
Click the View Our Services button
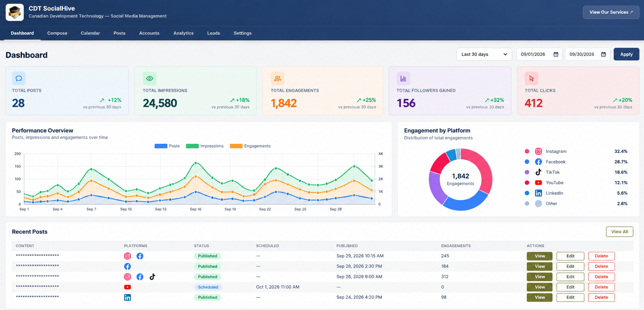pos(611,12)
